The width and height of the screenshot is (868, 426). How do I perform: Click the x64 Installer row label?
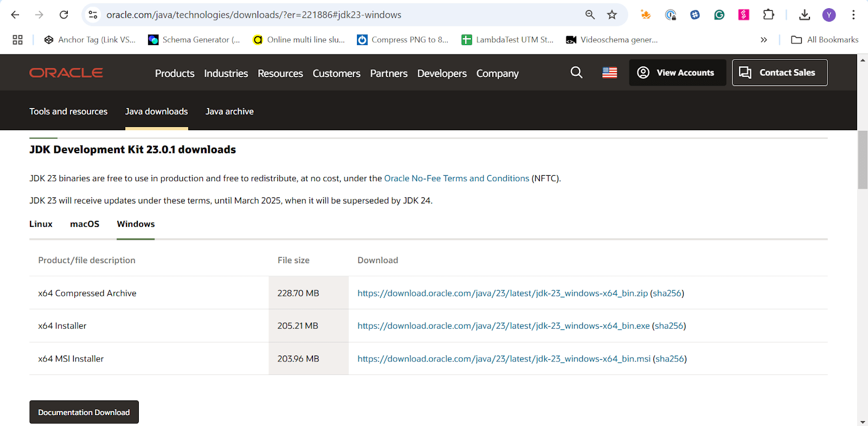[x=62, y=326]
